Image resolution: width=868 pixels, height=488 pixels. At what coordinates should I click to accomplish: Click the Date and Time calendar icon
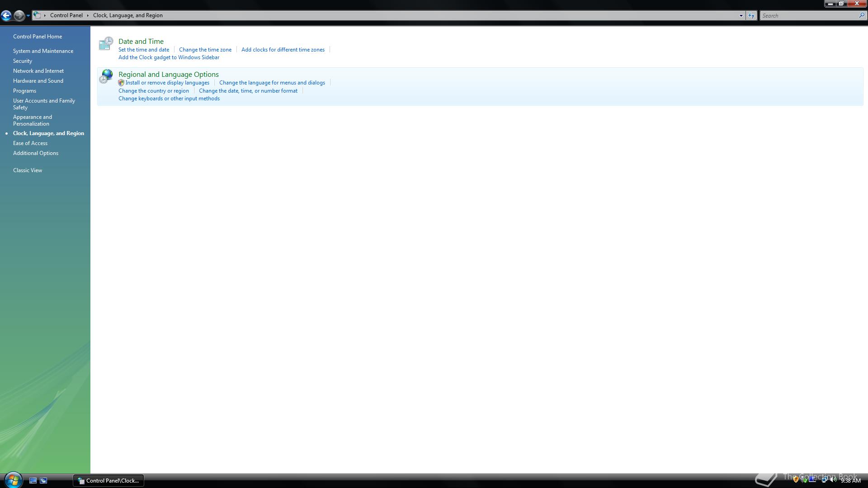106,44
